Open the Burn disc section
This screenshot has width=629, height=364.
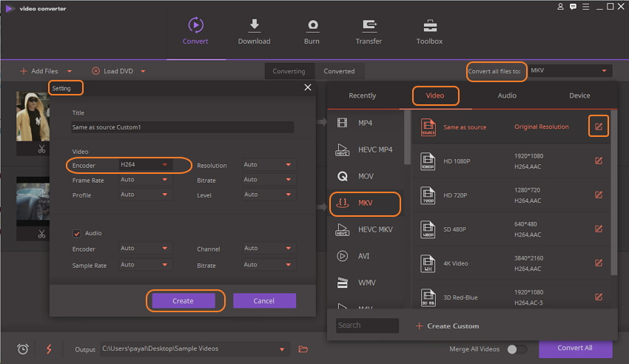point(312,26)
